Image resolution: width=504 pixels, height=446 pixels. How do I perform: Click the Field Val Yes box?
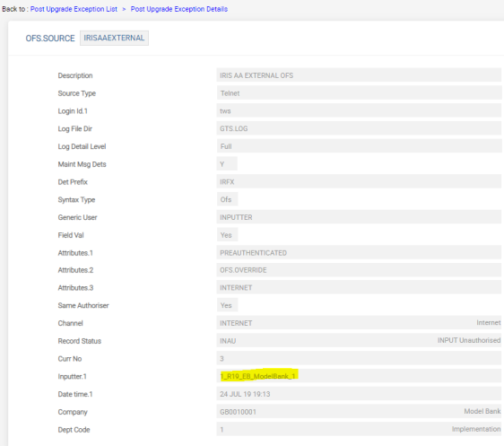tap(227, 235)
